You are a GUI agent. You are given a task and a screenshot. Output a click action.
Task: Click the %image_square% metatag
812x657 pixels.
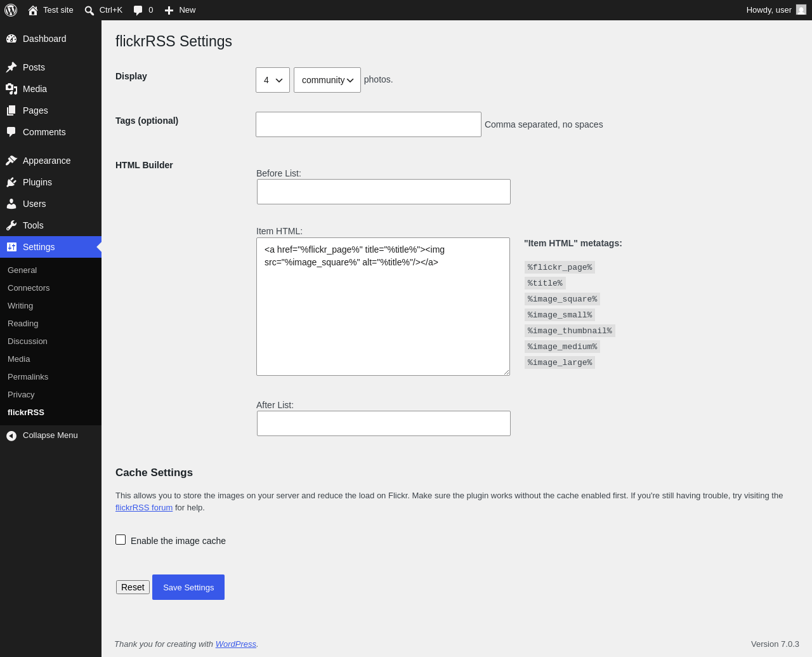click(x=562, y=299)
